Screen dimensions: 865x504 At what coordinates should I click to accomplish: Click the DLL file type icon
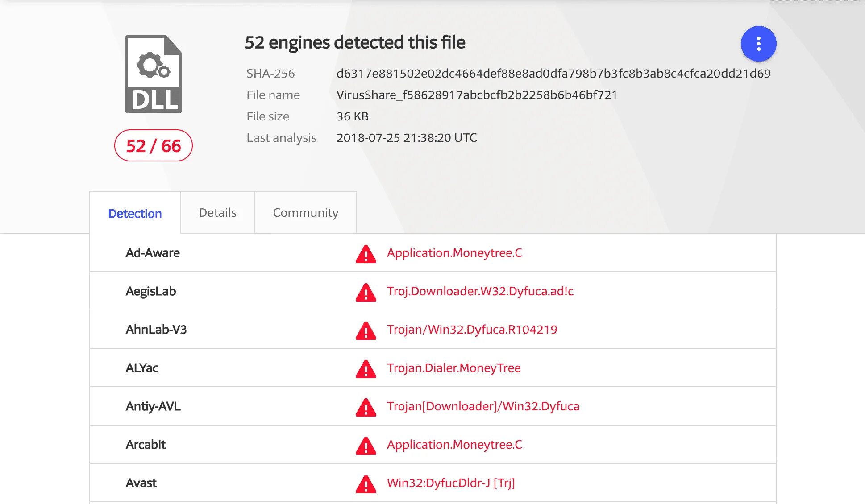click(153, 74)
